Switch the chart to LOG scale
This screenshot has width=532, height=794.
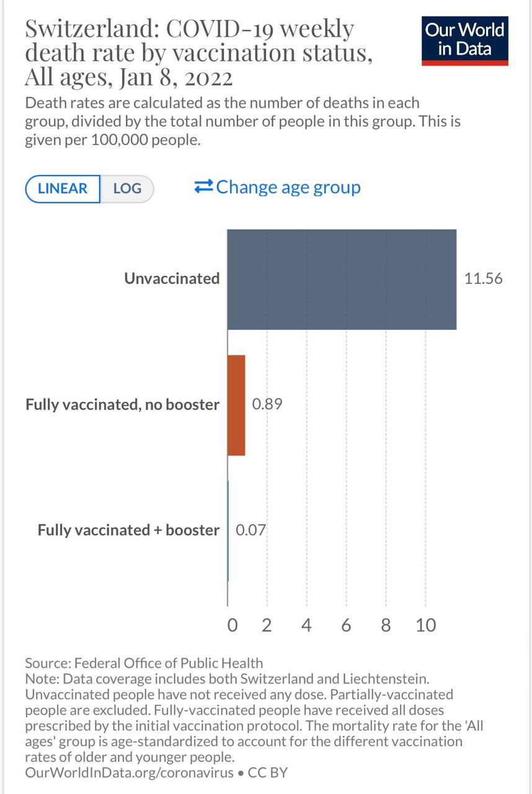point(127,189)
